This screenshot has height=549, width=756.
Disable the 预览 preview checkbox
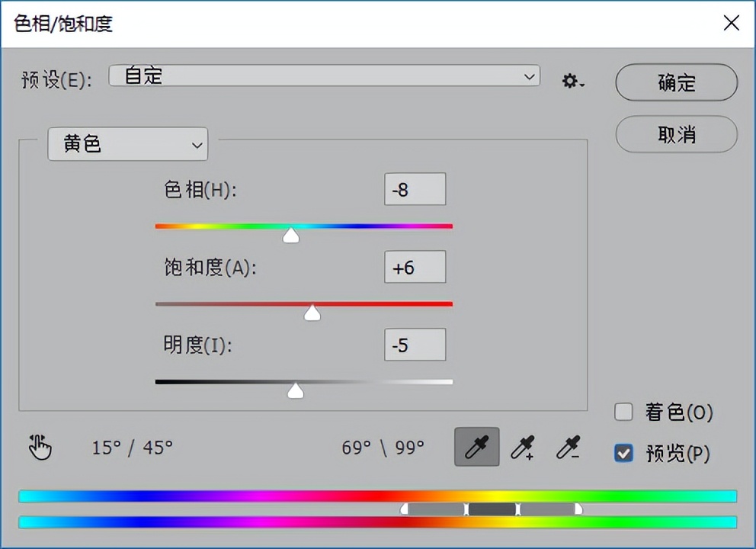[x=623, y=452]
